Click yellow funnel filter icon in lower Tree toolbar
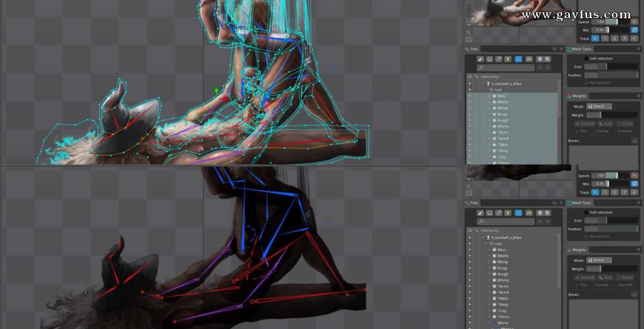This screenshot has width=644, height=329. [x=508, y=213]
